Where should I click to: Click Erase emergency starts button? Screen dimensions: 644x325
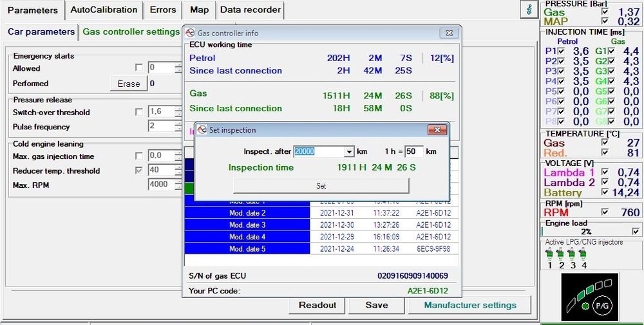pos(129,84)
